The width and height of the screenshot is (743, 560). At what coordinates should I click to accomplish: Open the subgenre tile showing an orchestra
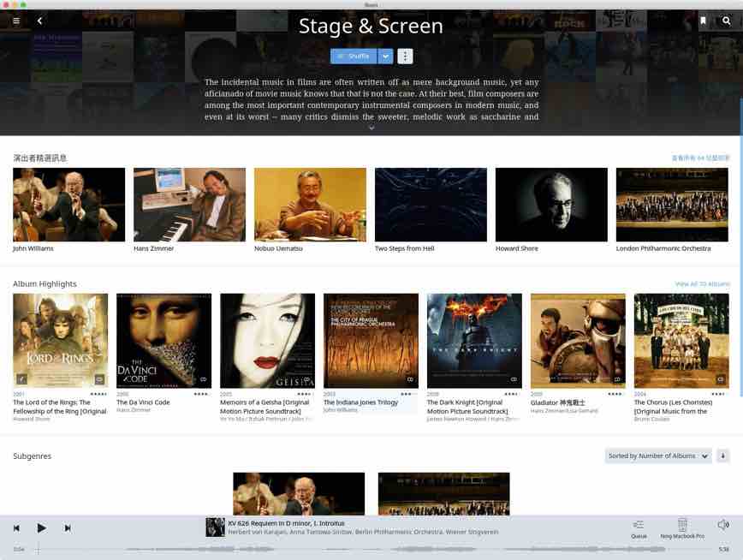click(x=444, y=493)
